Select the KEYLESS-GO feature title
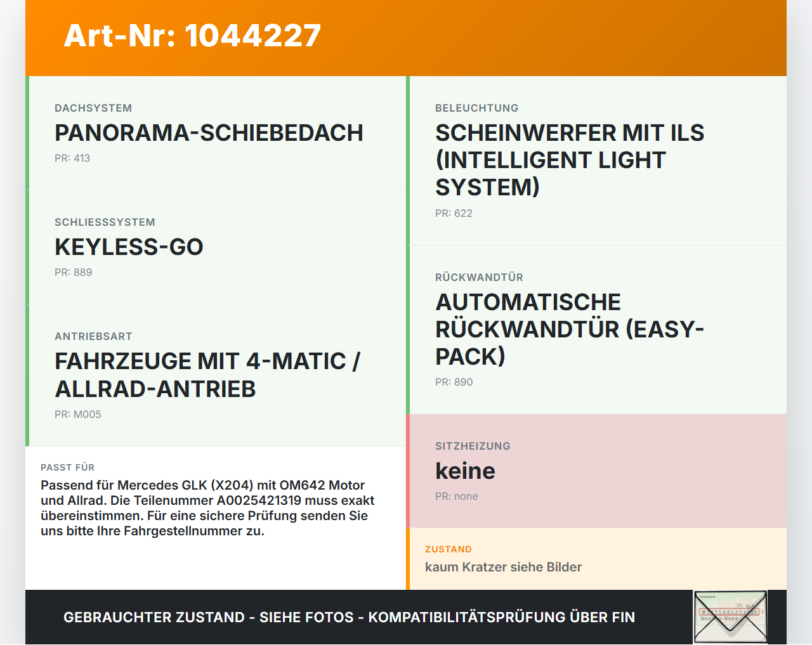 [x=129, y=247]
